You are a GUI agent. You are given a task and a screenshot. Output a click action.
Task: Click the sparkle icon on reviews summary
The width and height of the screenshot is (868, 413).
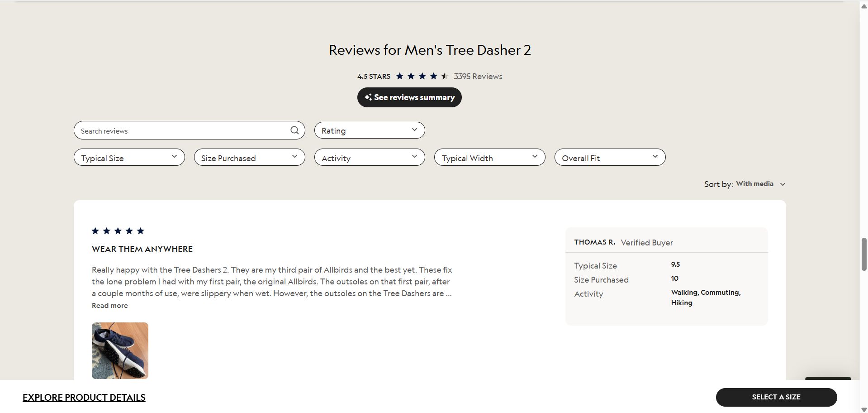[x=368, y=97]
